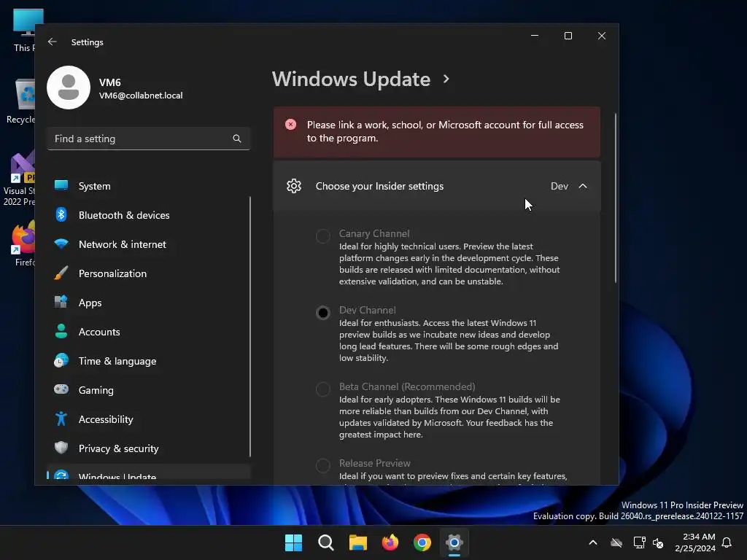Click the VM6 user avatar picture
The height and width of the screenshot is (560, 747).
69,87
